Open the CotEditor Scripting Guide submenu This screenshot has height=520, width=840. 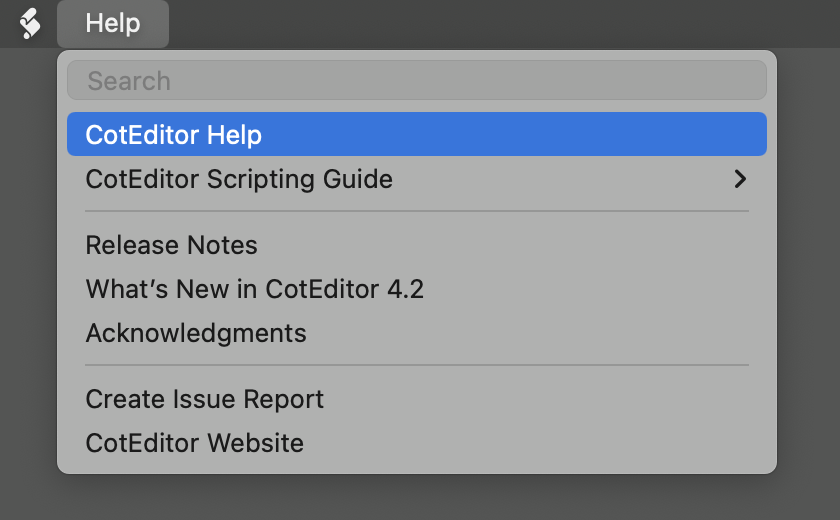tap(417, 179)
